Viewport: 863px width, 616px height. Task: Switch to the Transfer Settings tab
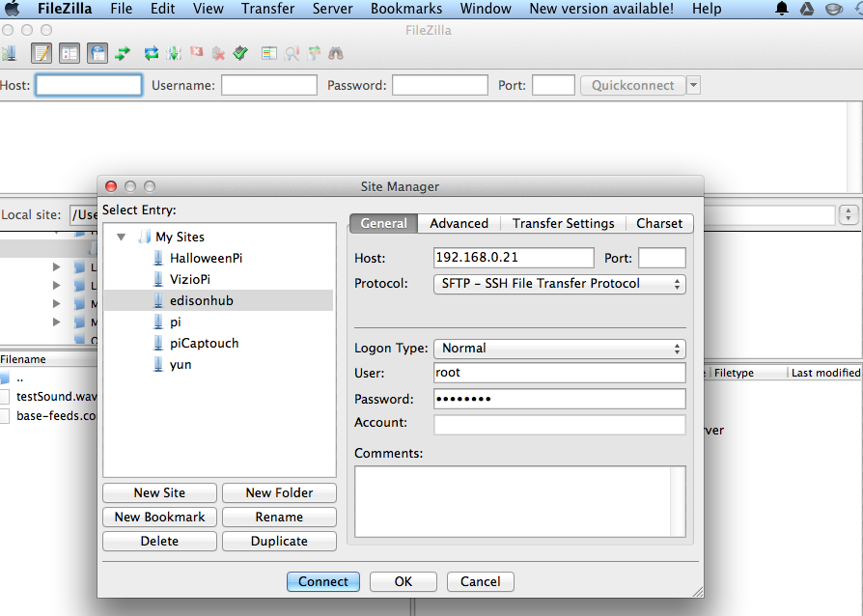tap(563, 223)
